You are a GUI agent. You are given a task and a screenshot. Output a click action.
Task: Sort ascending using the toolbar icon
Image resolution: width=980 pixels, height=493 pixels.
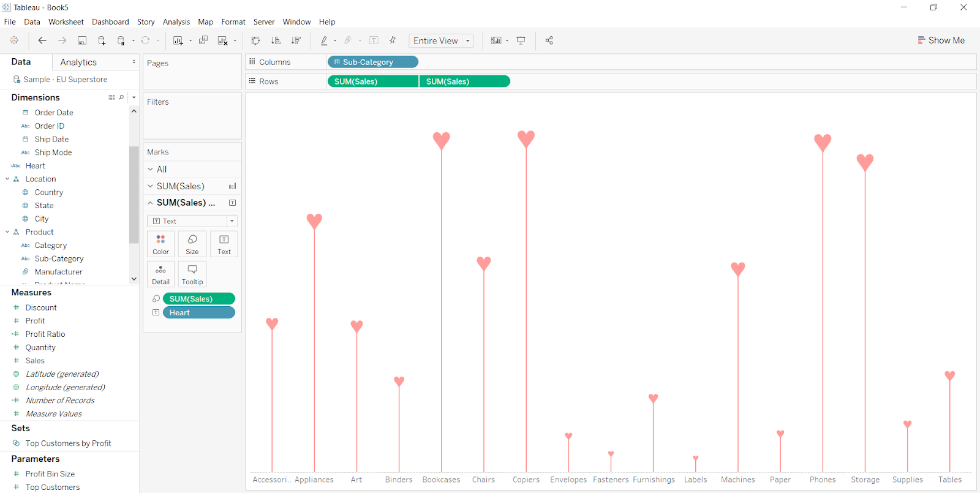click(276, 40)
